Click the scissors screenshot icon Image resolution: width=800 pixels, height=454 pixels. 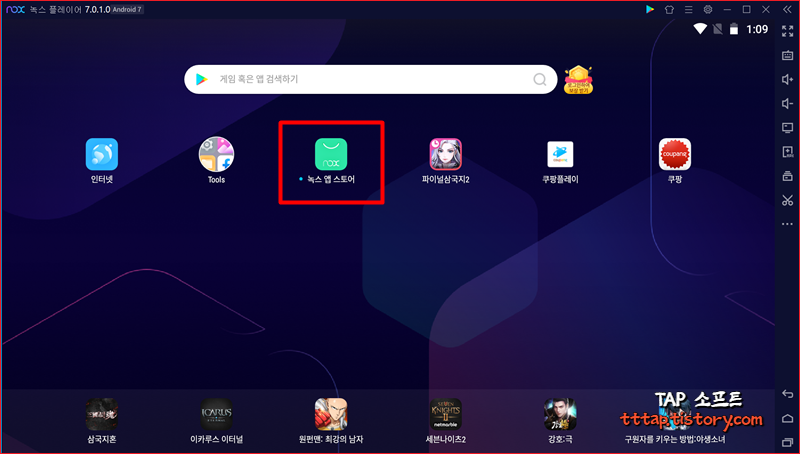788,200
